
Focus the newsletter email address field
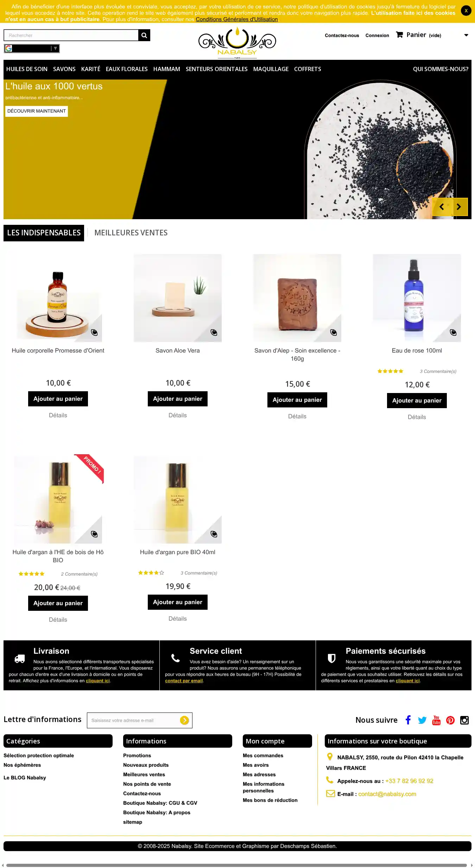click(x=134, y=720)
